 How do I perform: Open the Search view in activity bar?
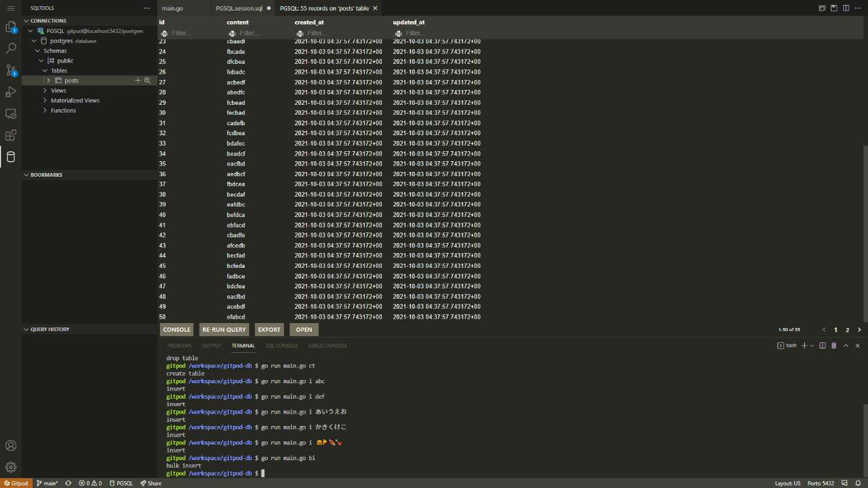(x=11, y=48)
